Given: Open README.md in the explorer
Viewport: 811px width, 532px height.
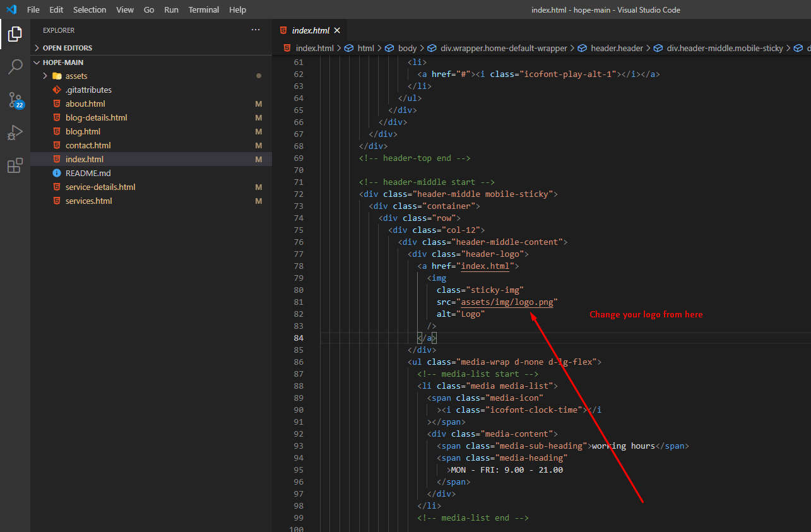Looking at the screenshot, I should click(x=88, y=173).
